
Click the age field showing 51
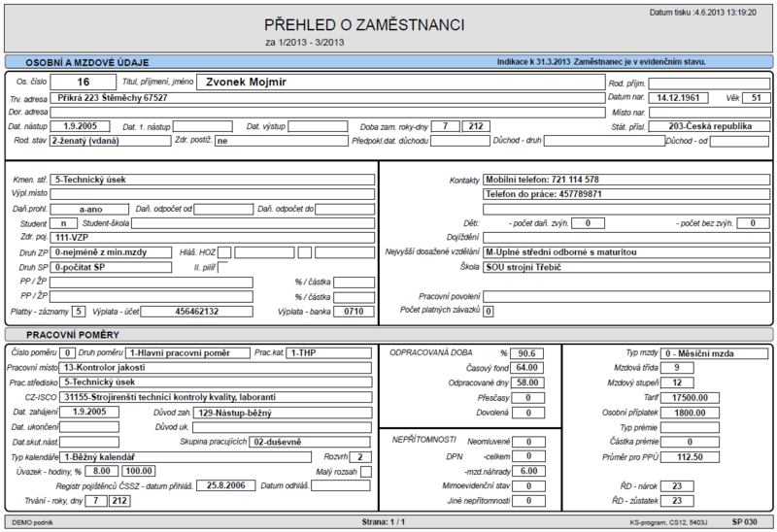756,98
